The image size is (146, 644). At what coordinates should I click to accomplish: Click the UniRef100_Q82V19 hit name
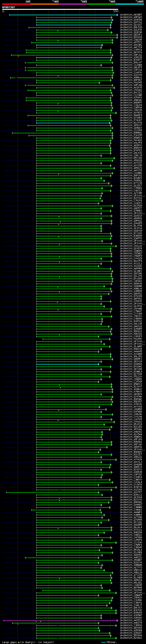(131, 361)
